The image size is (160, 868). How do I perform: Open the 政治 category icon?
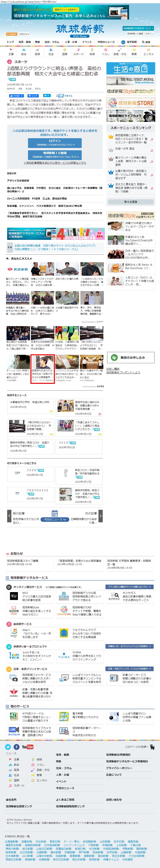[24, 51]
